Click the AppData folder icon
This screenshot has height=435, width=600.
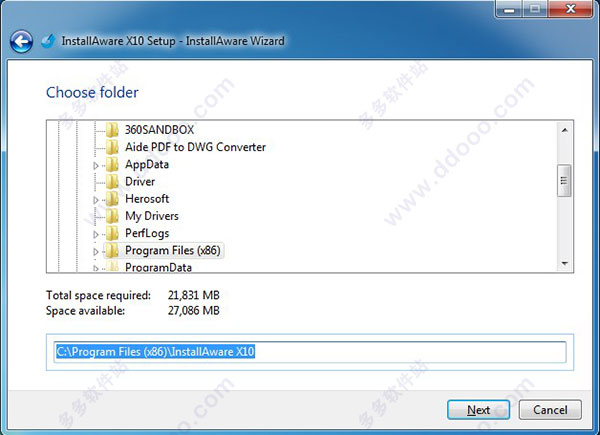coord(112,165)
